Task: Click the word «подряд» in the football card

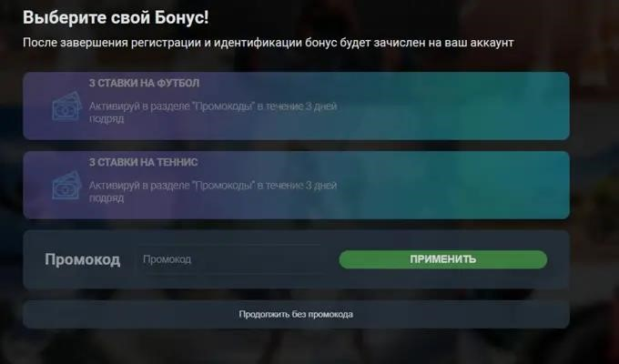Action: (107, 119)
